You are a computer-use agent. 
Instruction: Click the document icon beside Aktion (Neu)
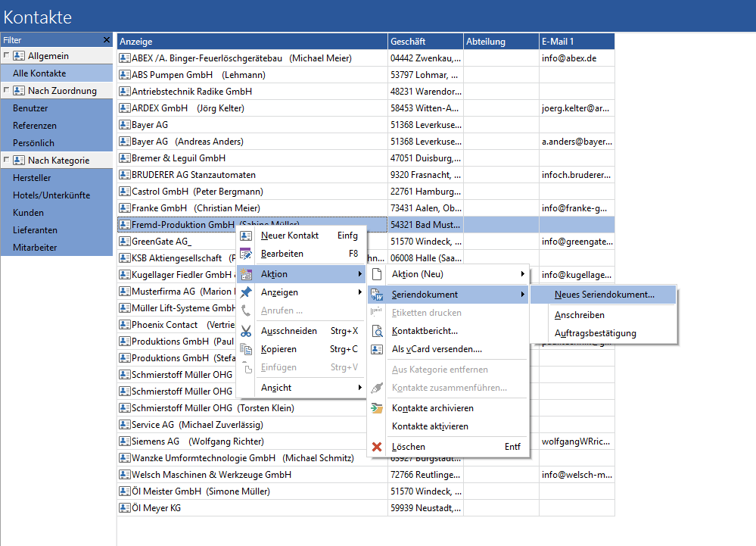pyautogui.click(x=377, y=274)
